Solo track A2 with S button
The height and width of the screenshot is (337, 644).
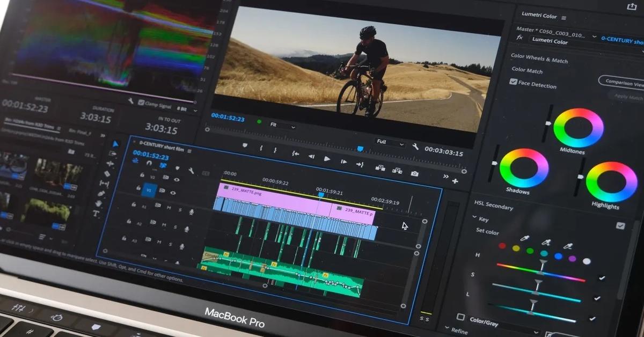click(175, 227)
